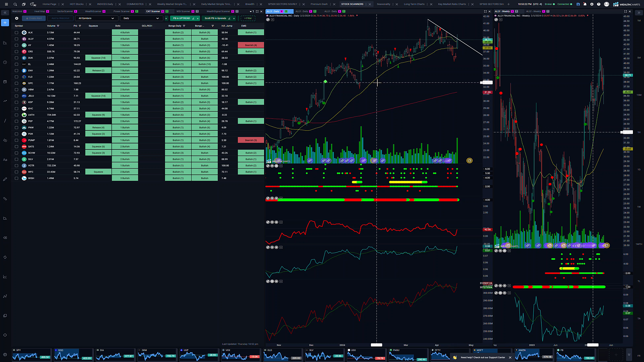Image resolution: width=644 pixels, height=362 pixels.
Task: Open the hamburger main menu
Action: point(6,4)
